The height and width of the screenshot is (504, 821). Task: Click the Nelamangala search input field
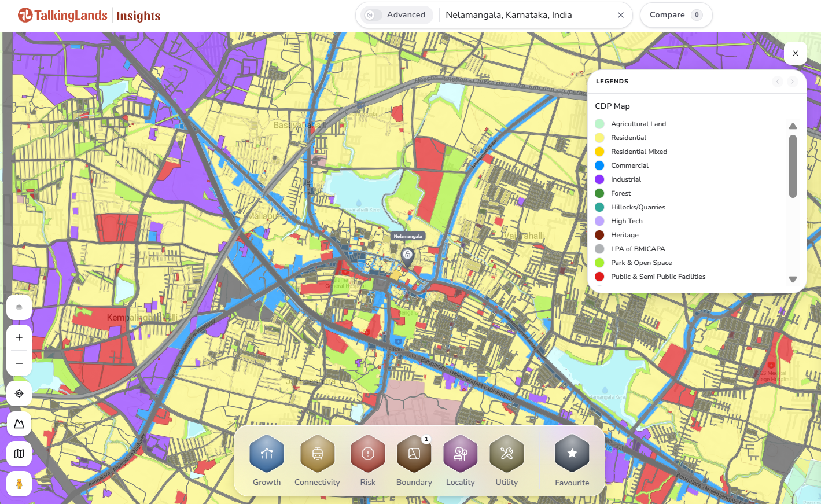pos(528,15)
